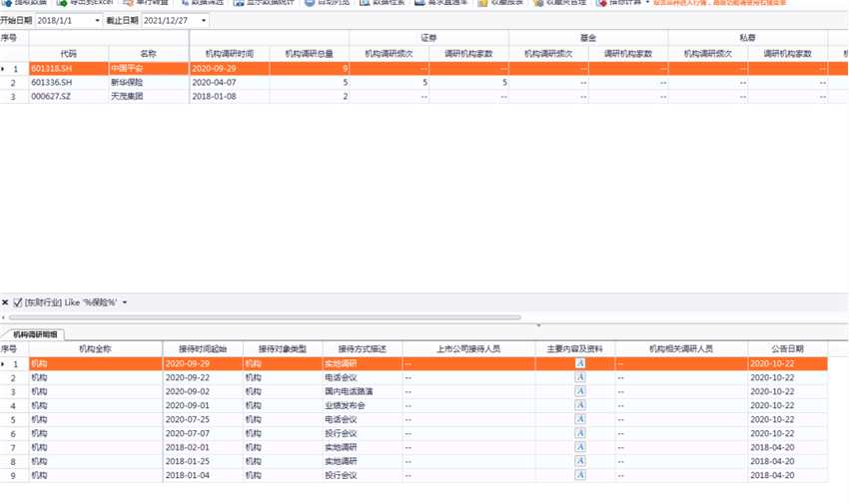Sort by the 接待对象类型 column header
Viewport: 849px width, 504px height.
(x=283, y=348)
